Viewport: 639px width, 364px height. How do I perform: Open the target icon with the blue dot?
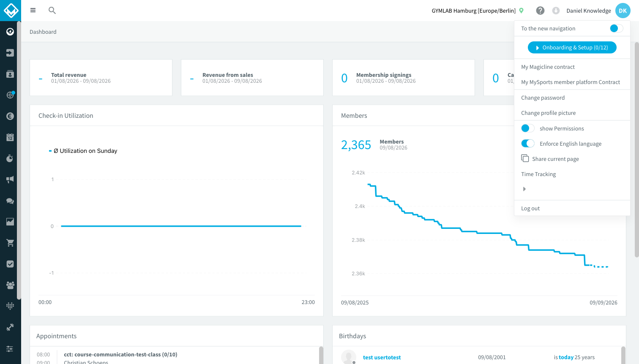click(x=10, y=95)
